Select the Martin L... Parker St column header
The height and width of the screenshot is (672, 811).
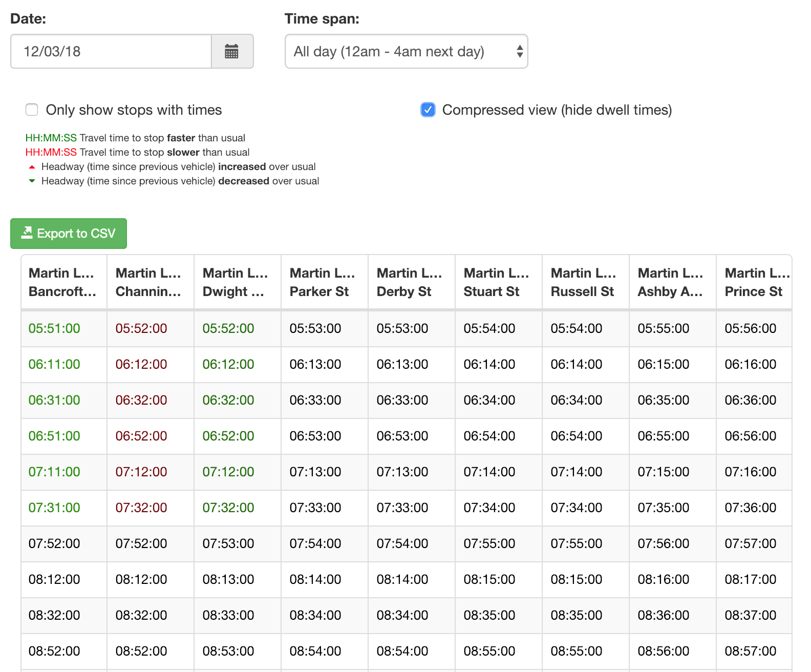pos(325,282)
